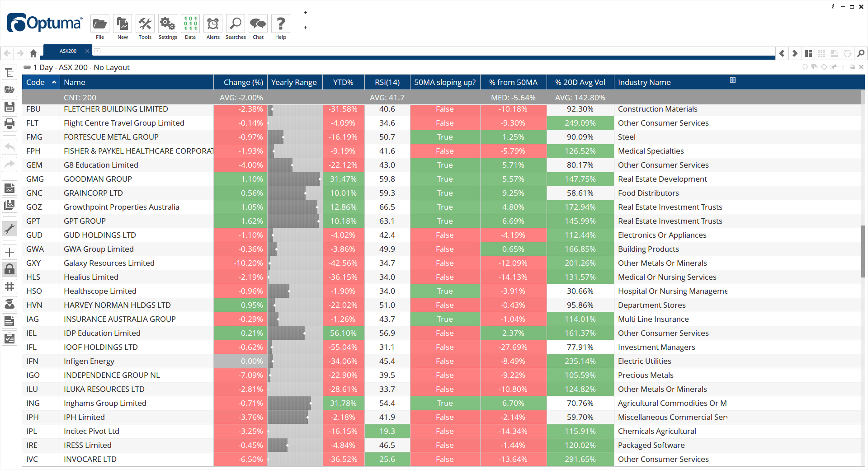
Task: Navigate back with the left arrow
Action: click(8, 53)
